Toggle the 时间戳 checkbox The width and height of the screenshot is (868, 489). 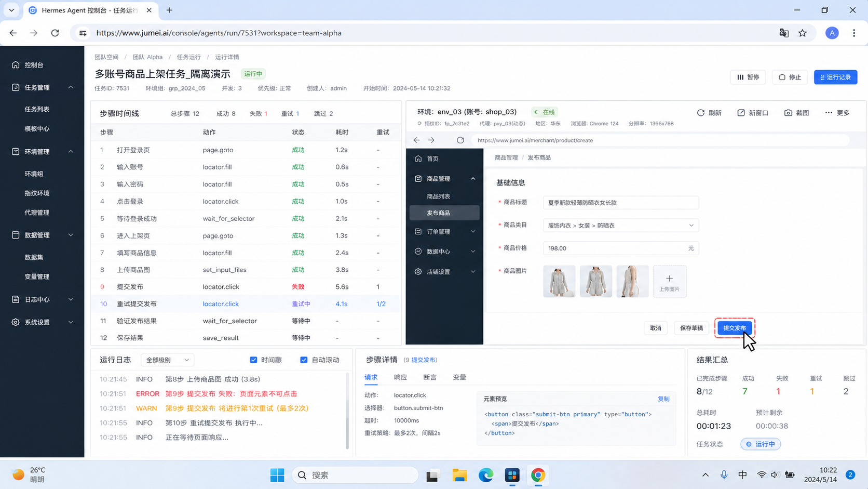pos(253,360)
